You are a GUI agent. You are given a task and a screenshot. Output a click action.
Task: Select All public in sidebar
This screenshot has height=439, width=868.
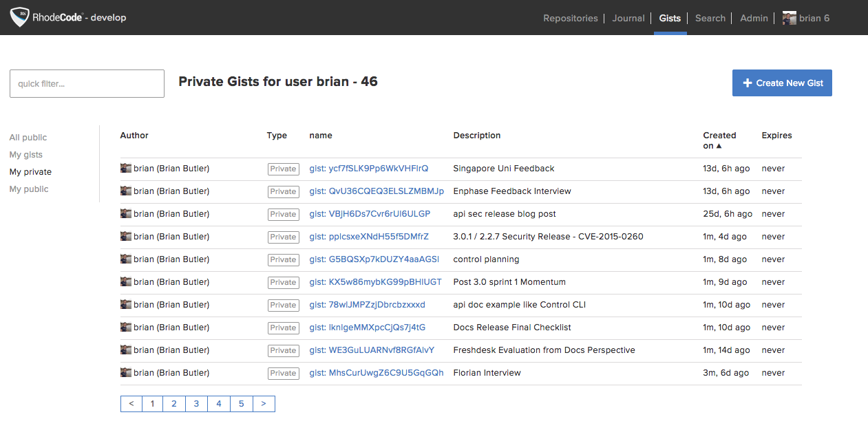pos(28,138)
